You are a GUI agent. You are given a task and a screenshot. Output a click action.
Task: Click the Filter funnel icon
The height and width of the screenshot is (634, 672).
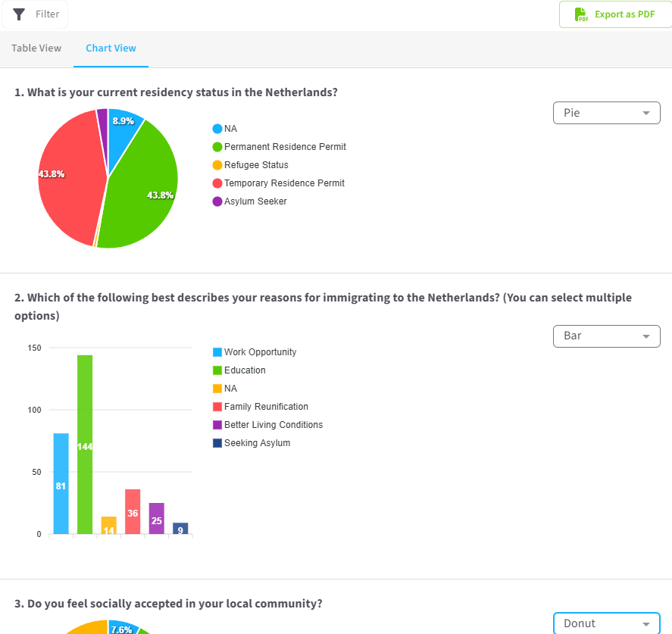[19, 14]
